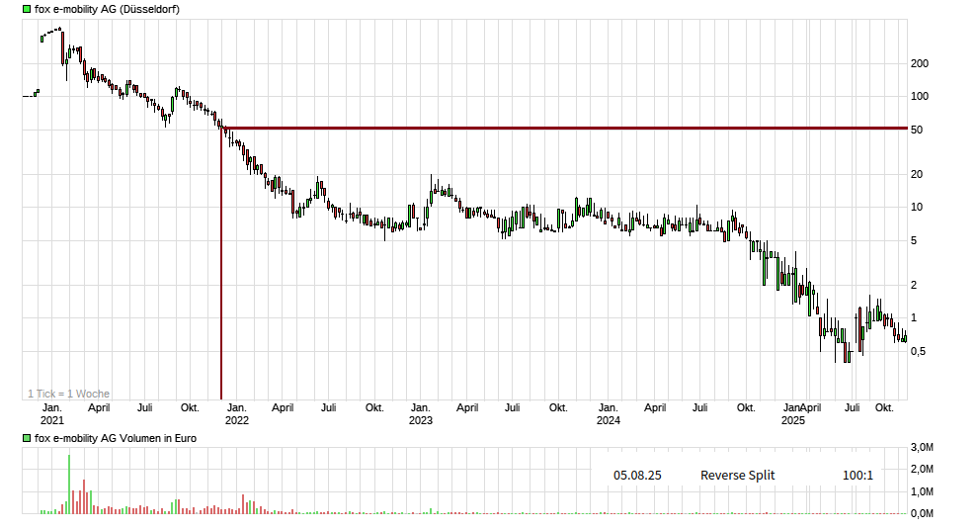This screenshot has width=980, height=530.
Task: Click the last candlestick at the chart's right edge
Action: (x=903, y=337)
